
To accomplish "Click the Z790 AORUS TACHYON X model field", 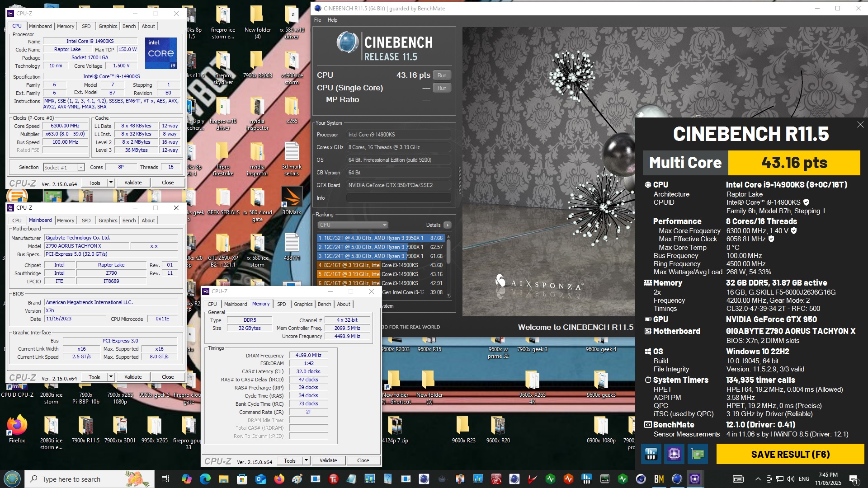I will pyautogui.click(x=87, y=246).
